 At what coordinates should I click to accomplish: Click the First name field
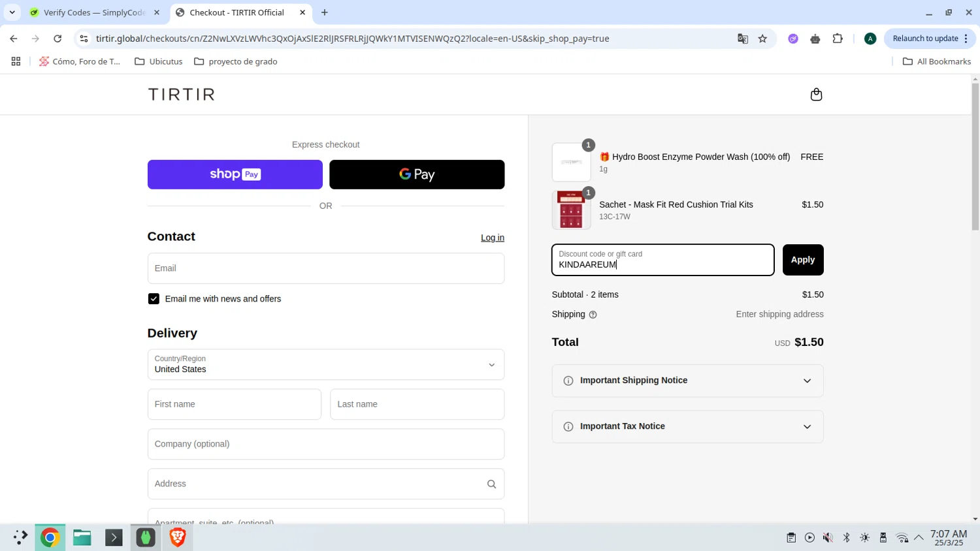tap(235, 404)
